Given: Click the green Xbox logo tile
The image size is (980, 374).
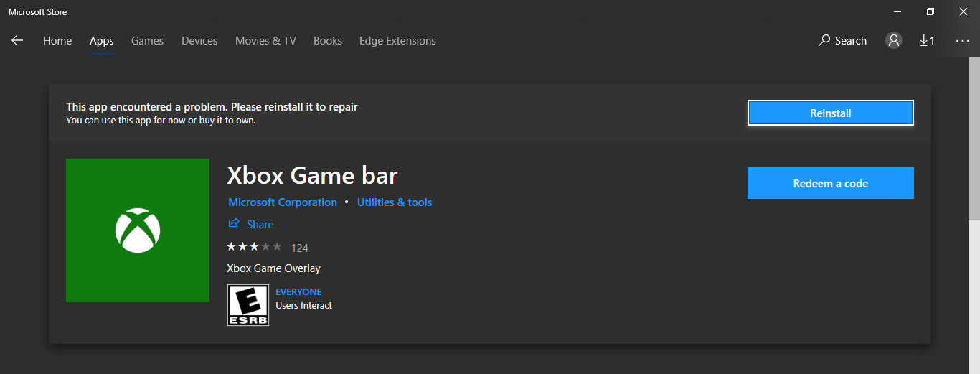Looking at the screenshot, I should (x=138, y=230).
